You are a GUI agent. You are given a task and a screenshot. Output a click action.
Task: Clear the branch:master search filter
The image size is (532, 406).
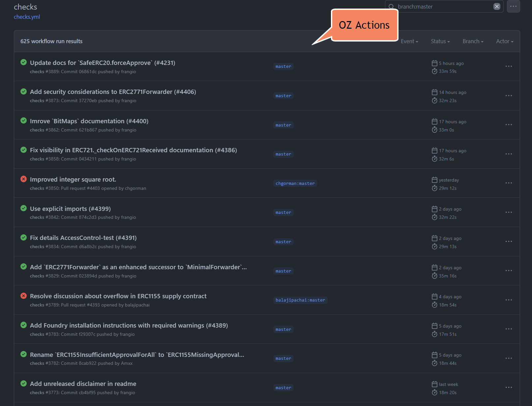tap(497, 6)
